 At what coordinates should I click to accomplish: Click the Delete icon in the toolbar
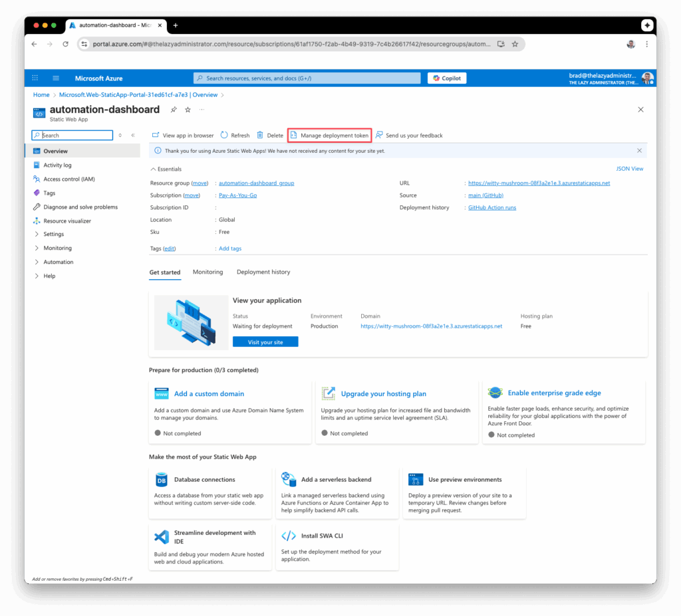coord(262,135)
